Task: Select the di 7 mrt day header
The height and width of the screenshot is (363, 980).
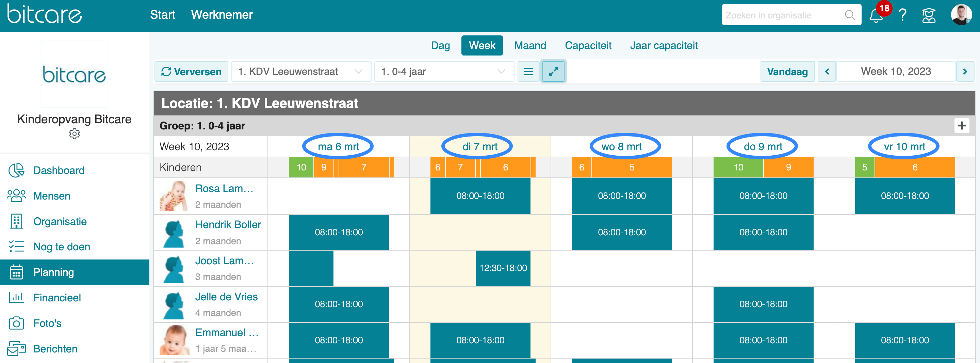Action: 480,147
